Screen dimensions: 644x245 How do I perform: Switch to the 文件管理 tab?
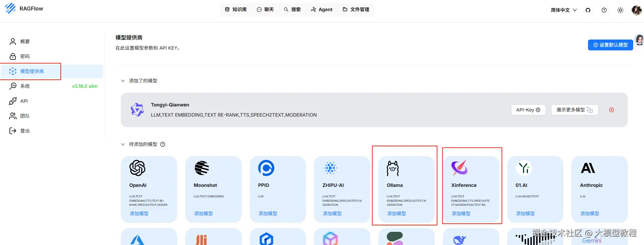(356, 9)
